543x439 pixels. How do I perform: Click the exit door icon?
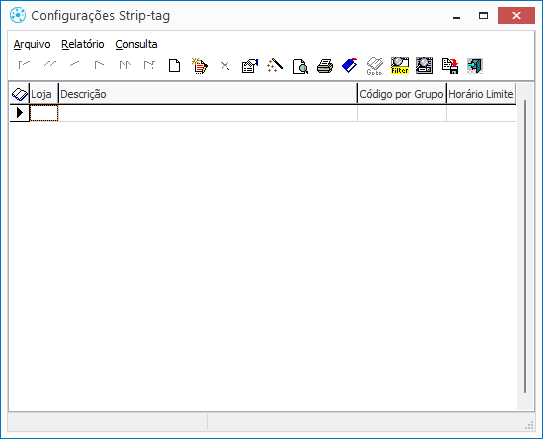click(x=475, y=66)
